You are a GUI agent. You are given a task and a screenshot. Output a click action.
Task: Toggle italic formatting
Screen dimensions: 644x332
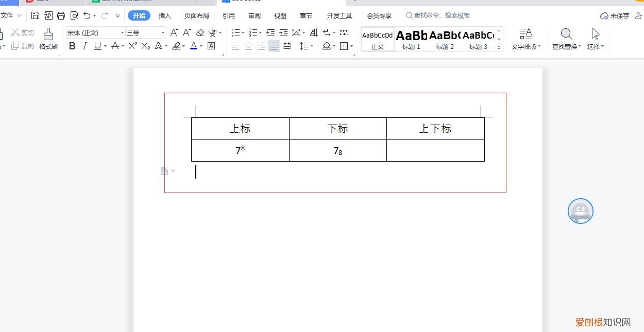click(x=84, y=46)
